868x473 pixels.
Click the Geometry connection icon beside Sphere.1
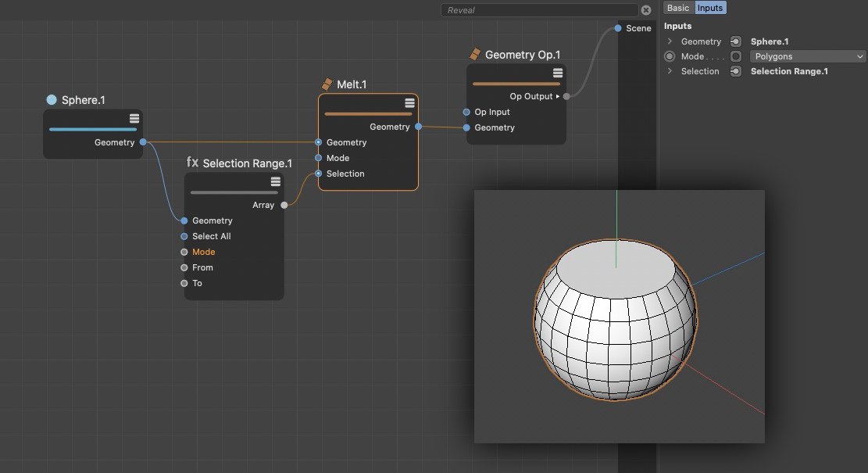pyautogui.click(x=736, y=41)
